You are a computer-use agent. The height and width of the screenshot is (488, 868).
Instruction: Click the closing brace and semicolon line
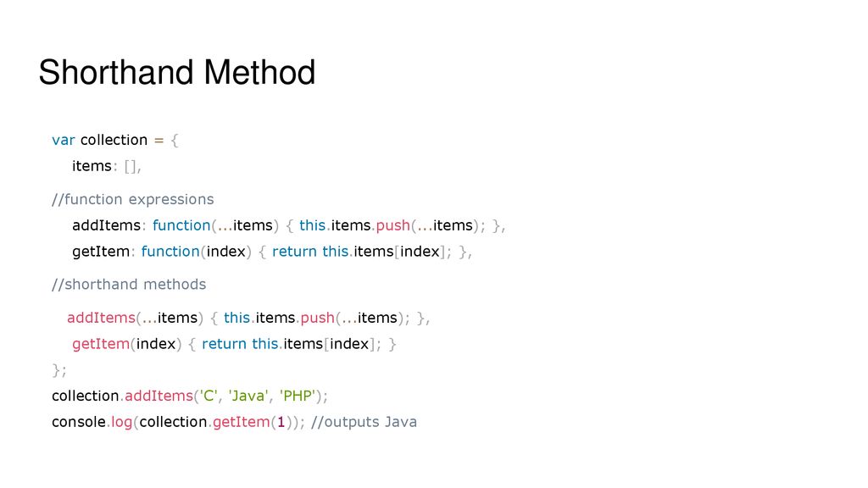tap(59, 369)
